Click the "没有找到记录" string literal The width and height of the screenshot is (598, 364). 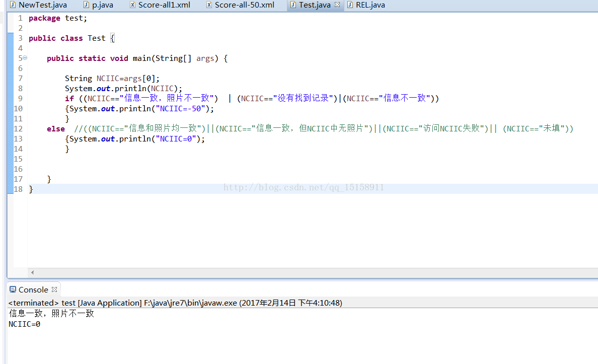303,99
